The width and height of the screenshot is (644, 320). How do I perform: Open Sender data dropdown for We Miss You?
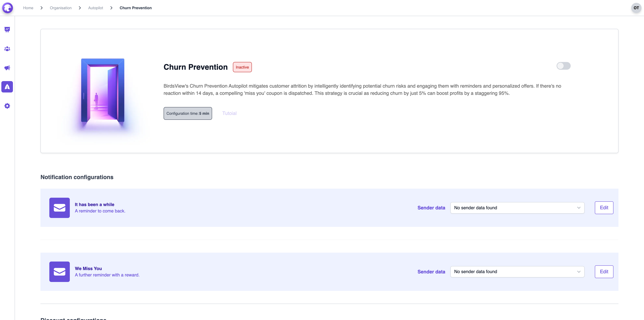tap(517, 272)
